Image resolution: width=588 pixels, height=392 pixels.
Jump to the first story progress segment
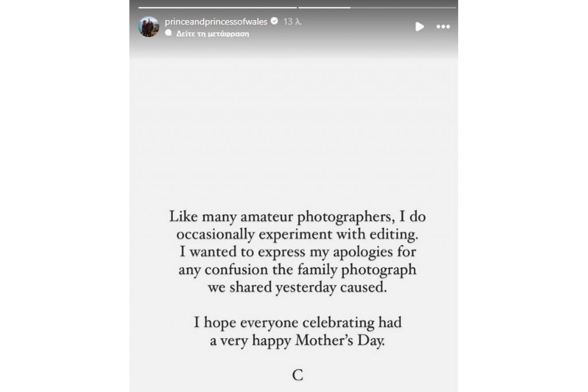(x=217, y=7)
